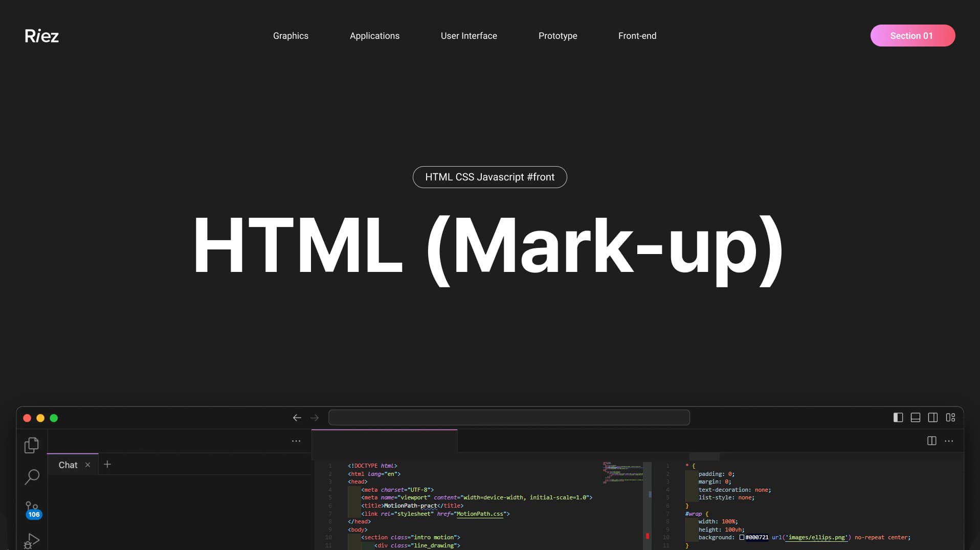Open the Run and Debug icon

[x=32, y=541]
